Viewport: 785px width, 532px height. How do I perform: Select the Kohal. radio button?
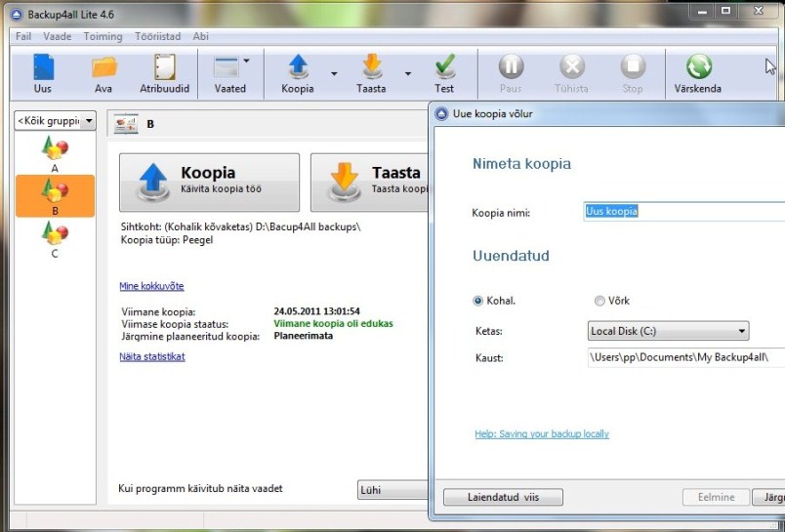click(x=477, y=301)
